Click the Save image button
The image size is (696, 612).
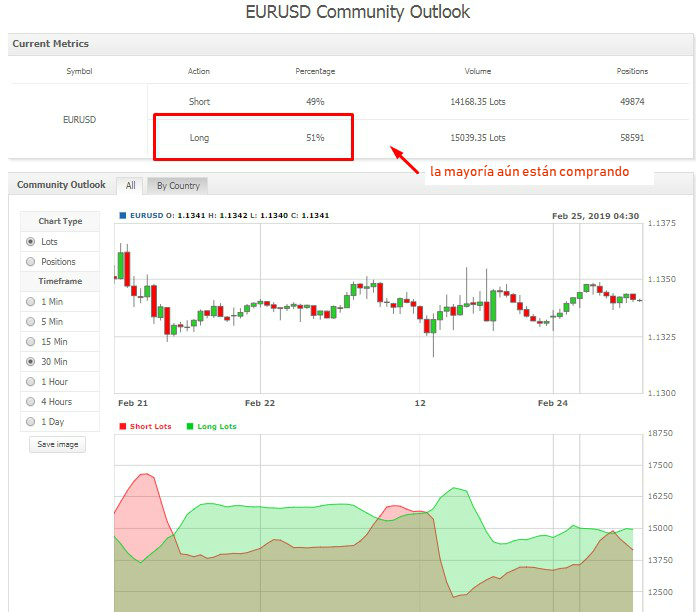point(58,444)
